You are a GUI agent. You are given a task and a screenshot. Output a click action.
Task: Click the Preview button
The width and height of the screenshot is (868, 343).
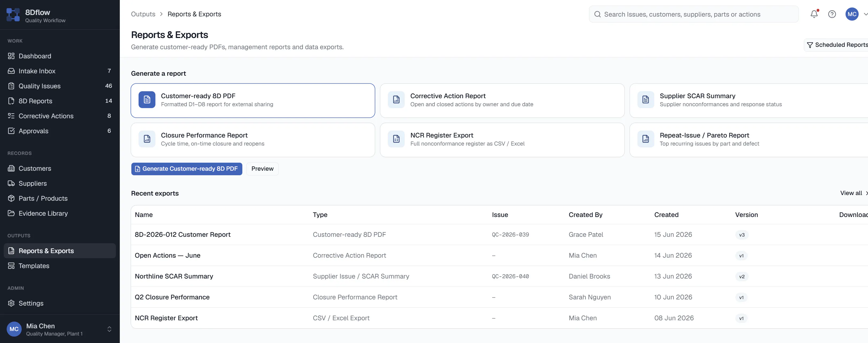262,169
